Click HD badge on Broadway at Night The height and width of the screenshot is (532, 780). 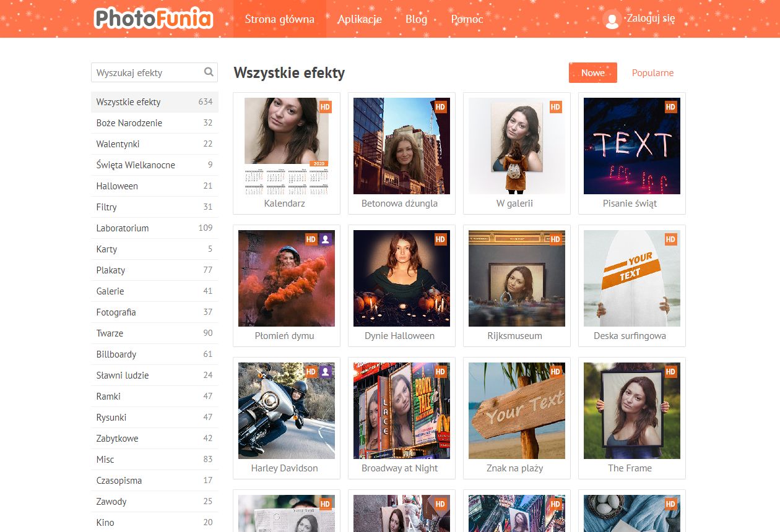441,372
